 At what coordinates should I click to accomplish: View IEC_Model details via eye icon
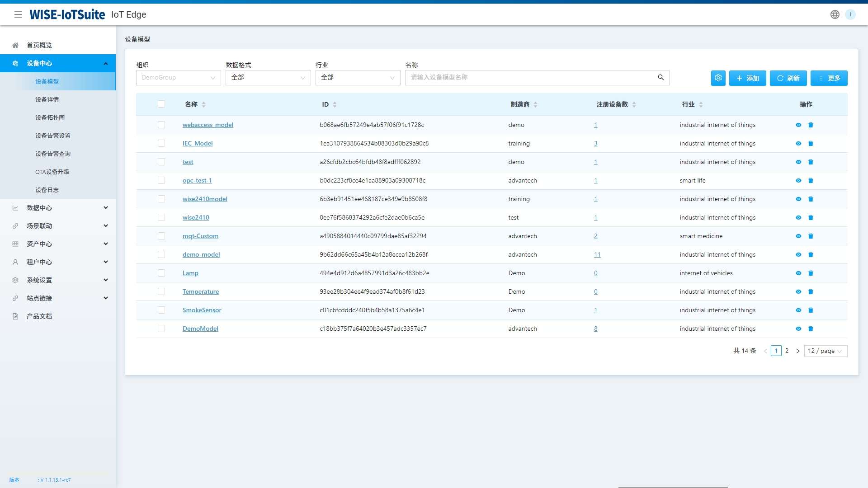point(798,144)
